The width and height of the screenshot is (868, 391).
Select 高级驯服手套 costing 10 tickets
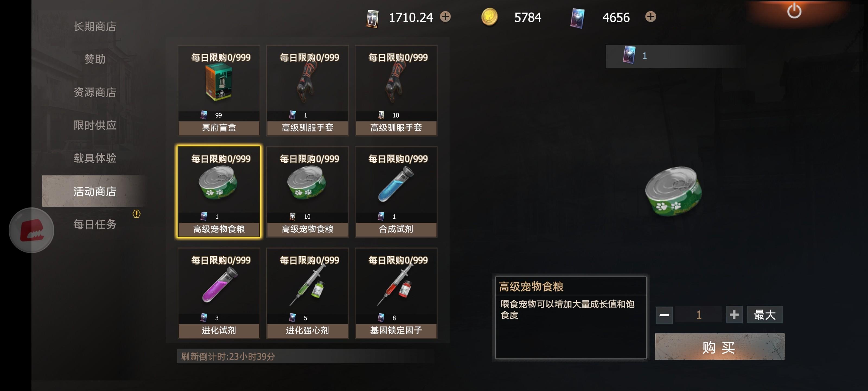396,90
